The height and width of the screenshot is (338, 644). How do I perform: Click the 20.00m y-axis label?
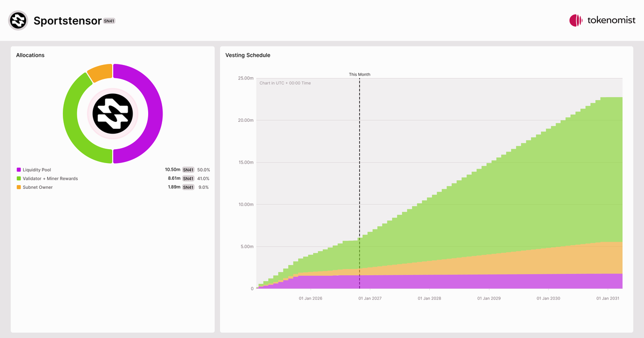245,120
